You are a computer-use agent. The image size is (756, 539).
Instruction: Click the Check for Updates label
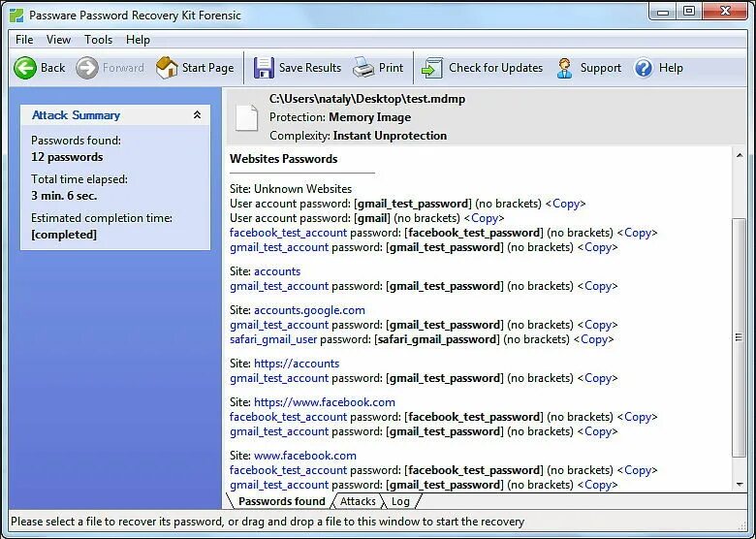(495, 68)
